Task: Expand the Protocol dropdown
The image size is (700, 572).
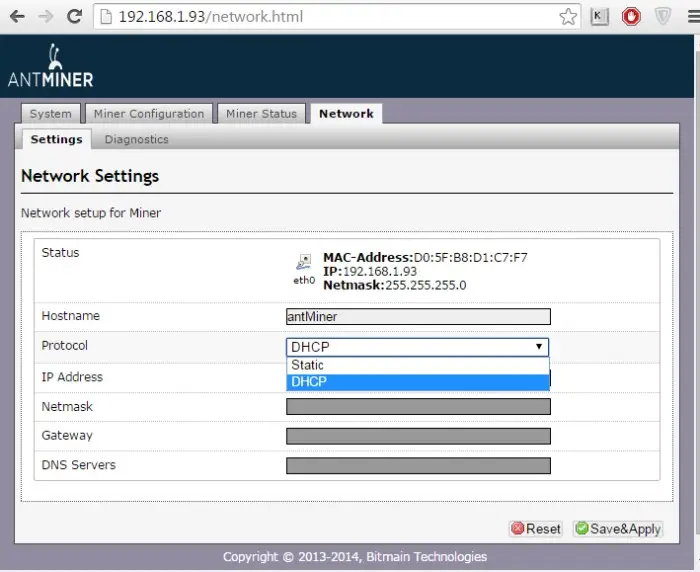Action: pos(417,347)
